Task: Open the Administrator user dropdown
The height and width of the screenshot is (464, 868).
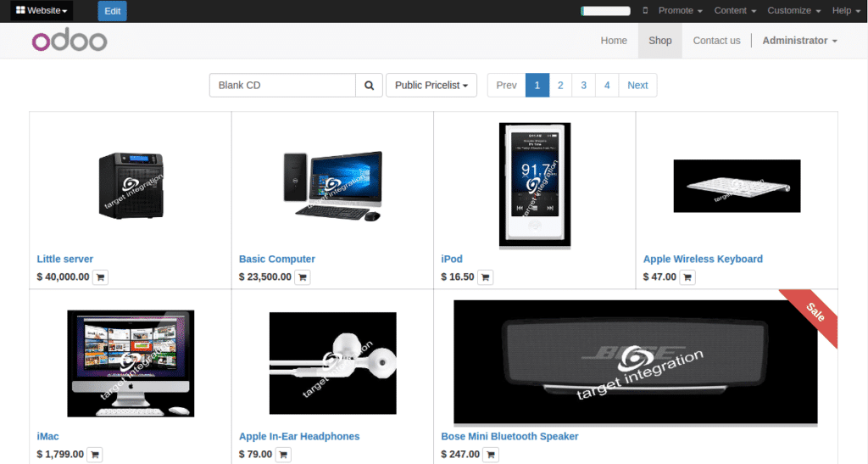Action: [x=799, y=41]
